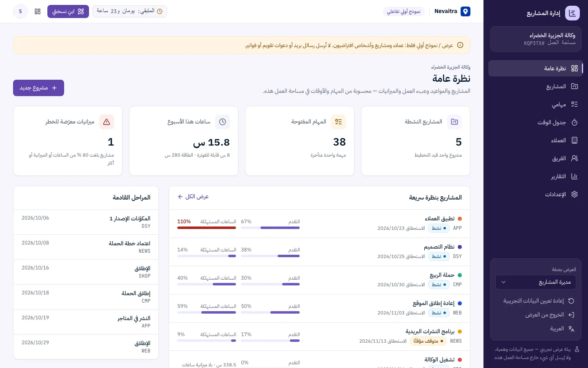Image resolution: width=588 pixels, height=368 pixels.
Task: Open جدول الوقت sidebar item
Action: [535, 122]
